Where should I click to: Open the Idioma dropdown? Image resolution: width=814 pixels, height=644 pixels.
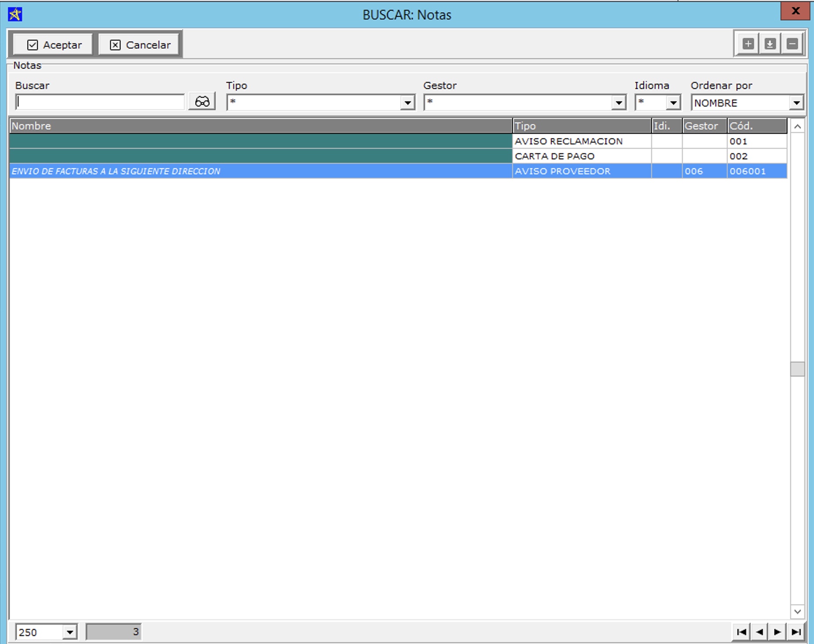673,103
